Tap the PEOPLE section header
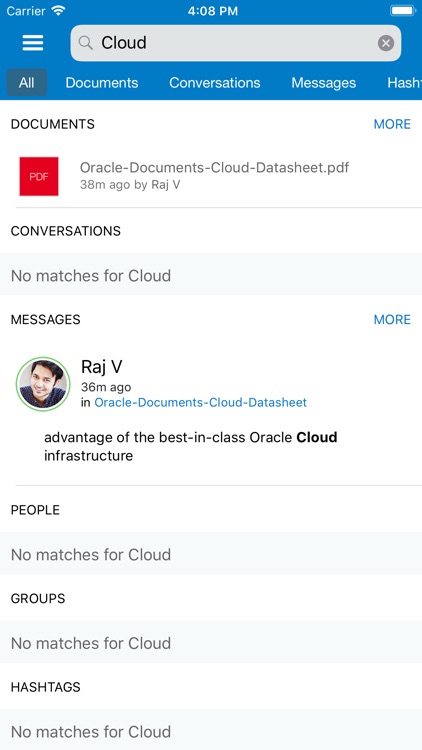This screenshot has width=422, height=750. (35, 510)
